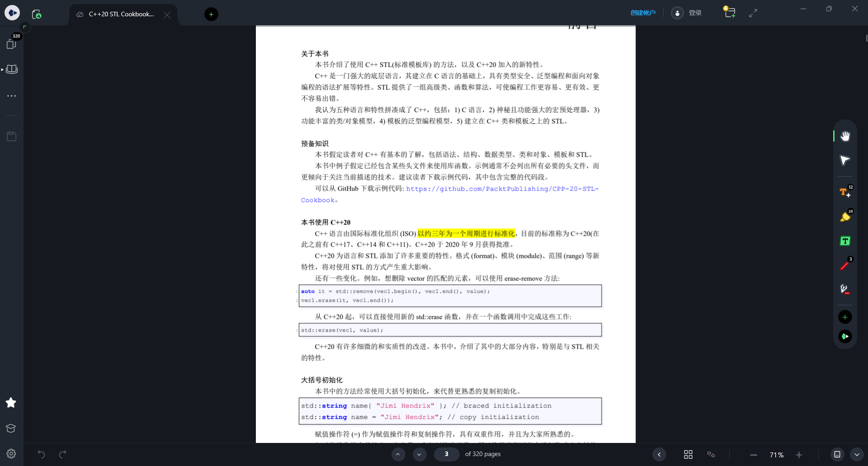Toggle the single page fit button
Viewport: 868px width, 466px height.
tap(837, 454)
